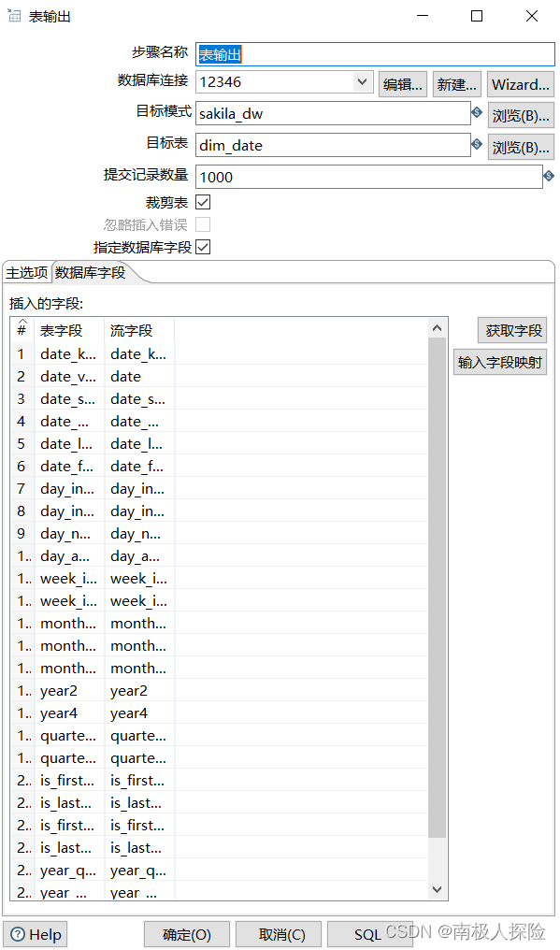Toggle the 指定数据库字段 checkbox
Image resolution: width=560 pixels, height=950 pixels.
click(x=203, y=247)
